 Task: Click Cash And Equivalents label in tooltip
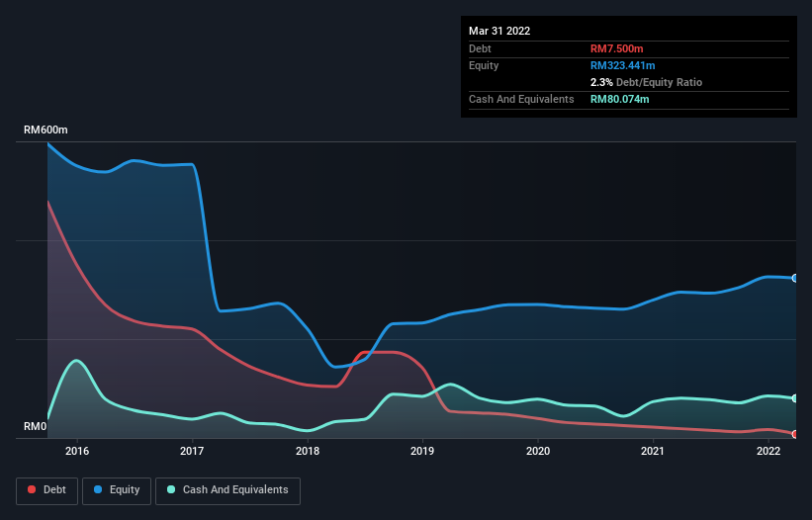tap(521, 99)
